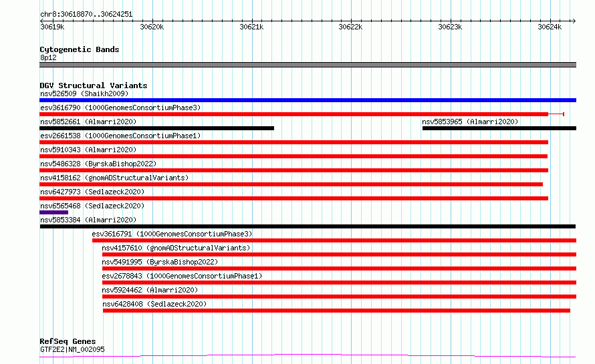Click the 30624k ruler tick label
The image size is (595, 364).
tap(550, 27)
